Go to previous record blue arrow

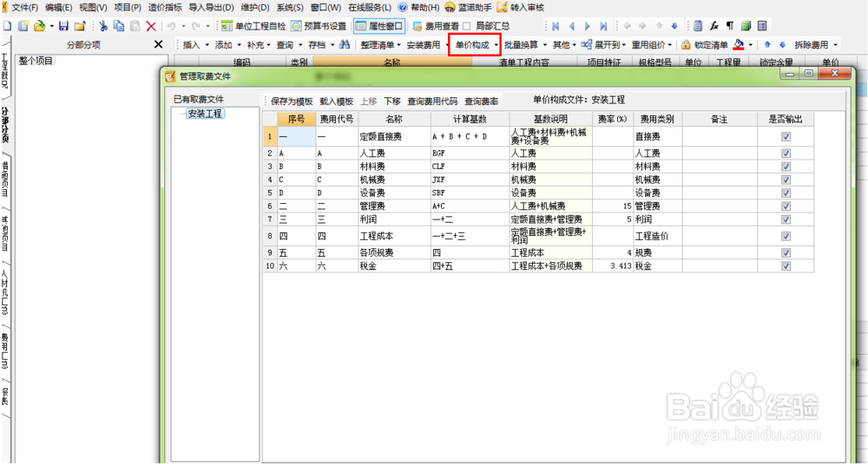pyautogui.click(x=572, y=26)
